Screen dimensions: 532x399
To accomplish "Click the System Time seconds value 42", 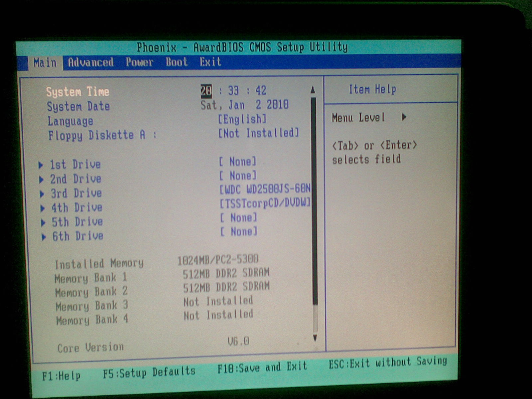I will 261,90.
